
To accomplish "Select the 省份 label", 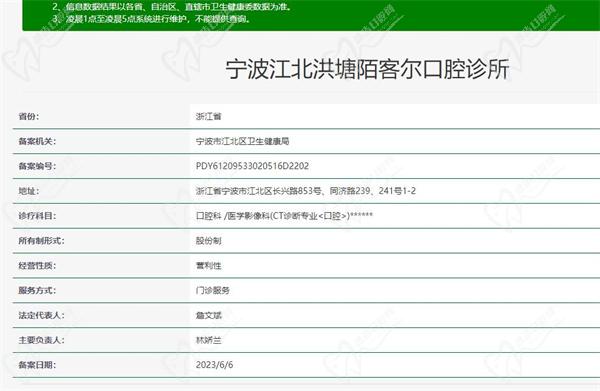I will click(29, 116).
